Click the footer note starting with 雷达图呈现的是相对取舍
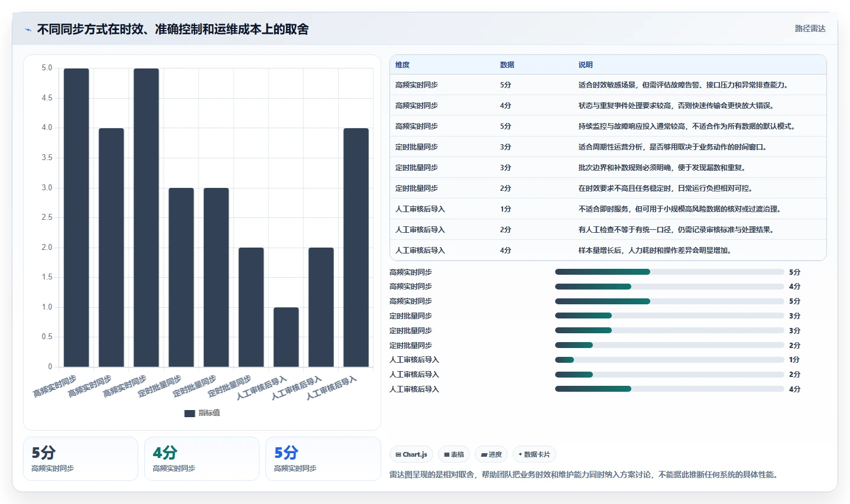The image size is (850, 504). [585, 474]
